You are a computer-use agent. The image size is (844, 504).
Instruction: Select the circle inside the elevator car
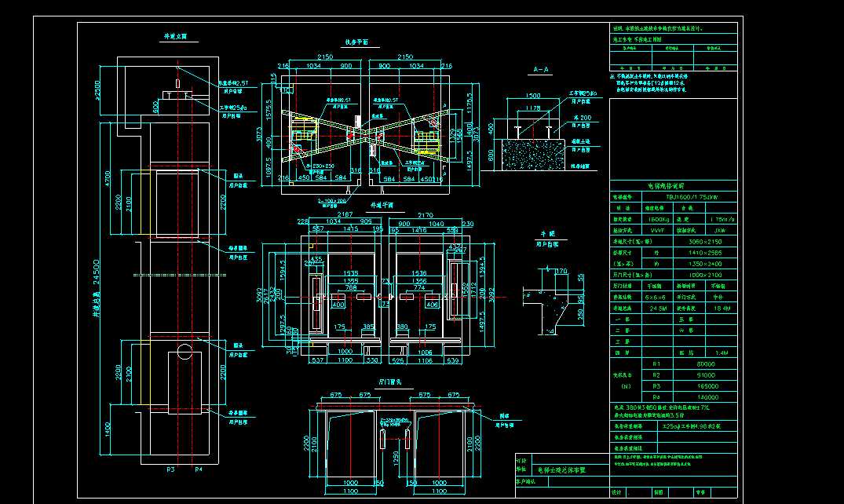coord(185,352)
